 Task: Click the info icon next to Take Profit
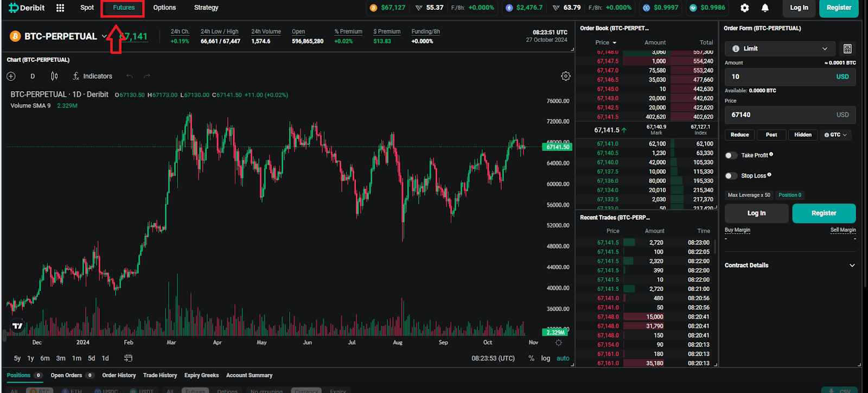(771, 154)
